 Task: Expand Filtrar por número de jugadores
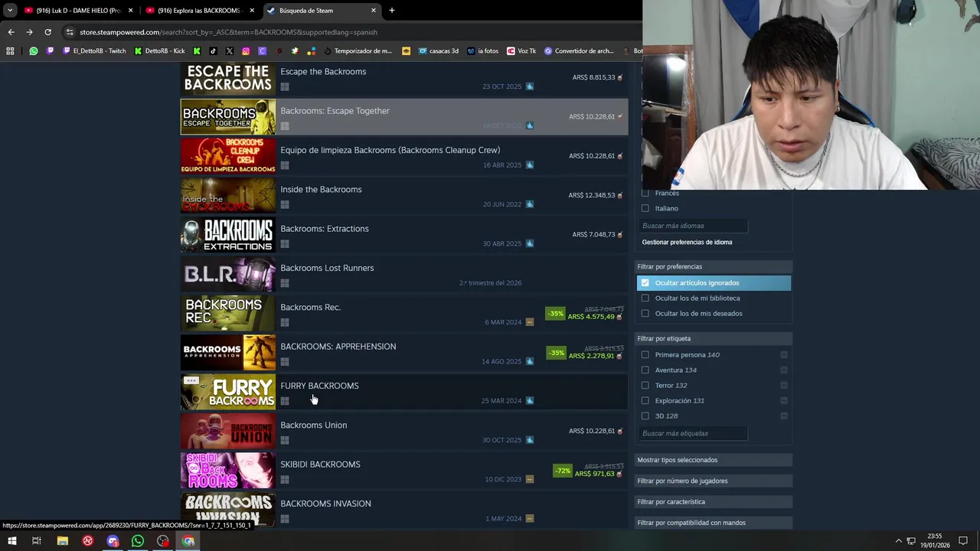coord(714,481)
